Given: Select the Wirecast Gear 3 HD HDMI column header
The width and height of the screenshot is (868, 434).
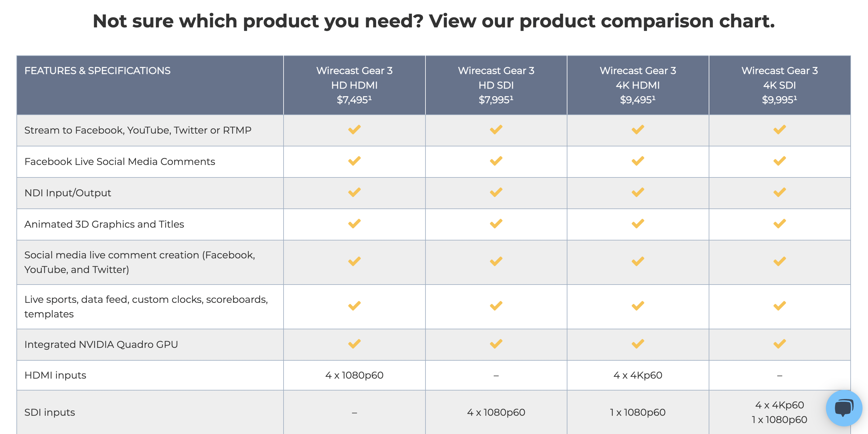Looking at the screenshot, I should pyautogui.click(x=354, y=85).
